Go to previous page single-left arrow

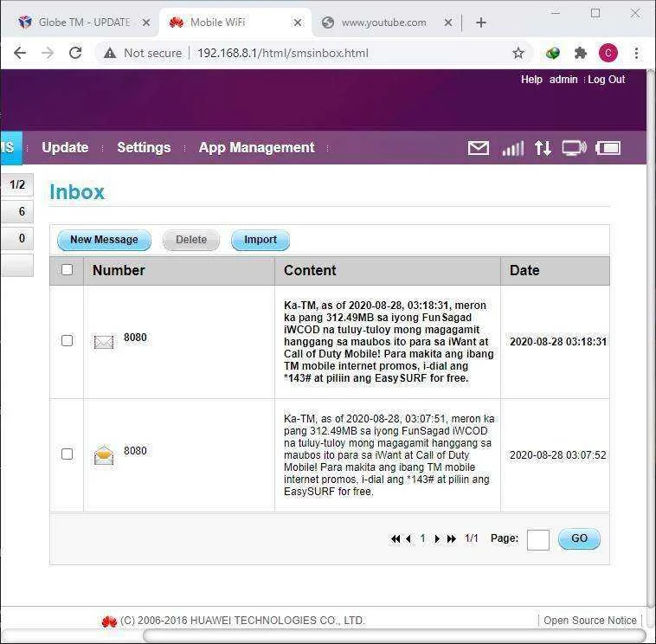[408, 539]
